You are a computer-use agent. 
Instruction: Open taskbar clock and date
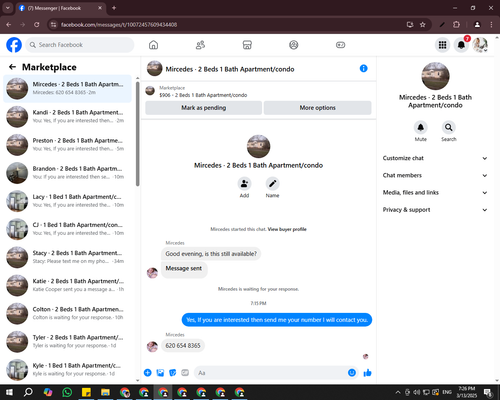(x=467, y=392)
